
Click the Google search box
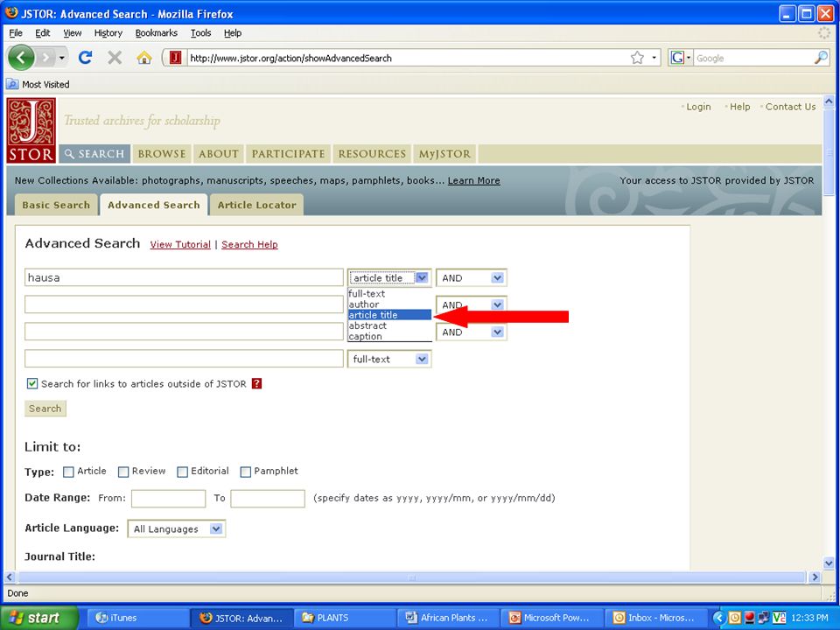pyautogui.click(x=752, y=58)
